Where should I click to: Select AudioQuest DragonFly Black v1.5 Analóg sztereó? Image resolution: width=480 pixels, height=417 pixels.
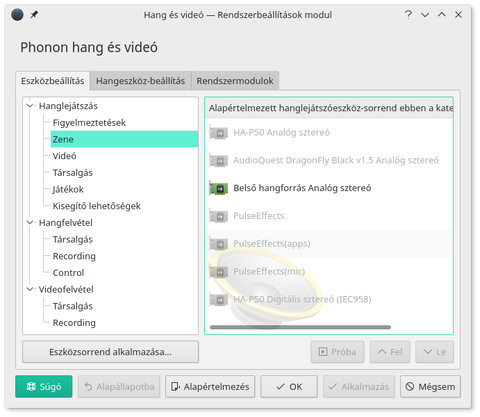coord(336,160)
